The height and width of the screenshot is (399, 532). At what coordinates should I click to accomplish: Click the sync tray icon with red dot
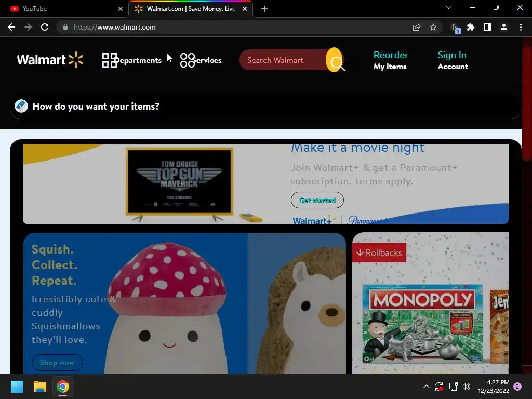pyautogui.click(x=439, y=387)
